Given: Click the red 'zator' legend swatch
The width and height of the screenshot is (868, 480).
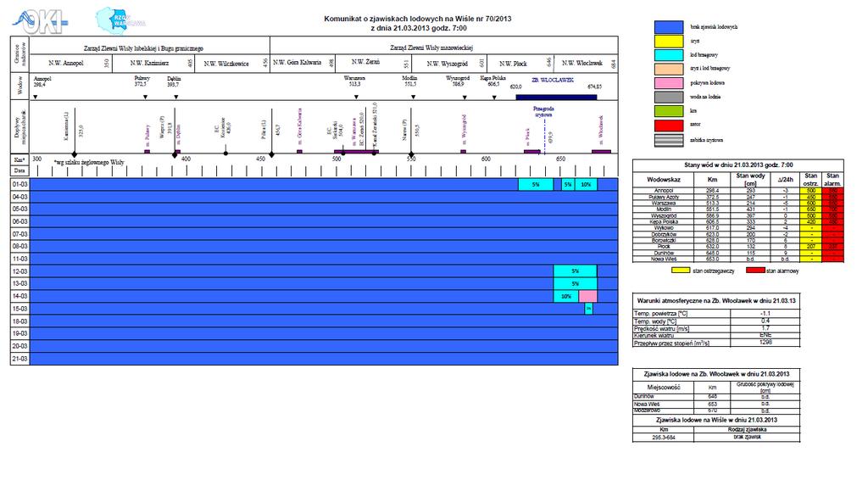Looking at the screenshot, I should tap(669, 126).
